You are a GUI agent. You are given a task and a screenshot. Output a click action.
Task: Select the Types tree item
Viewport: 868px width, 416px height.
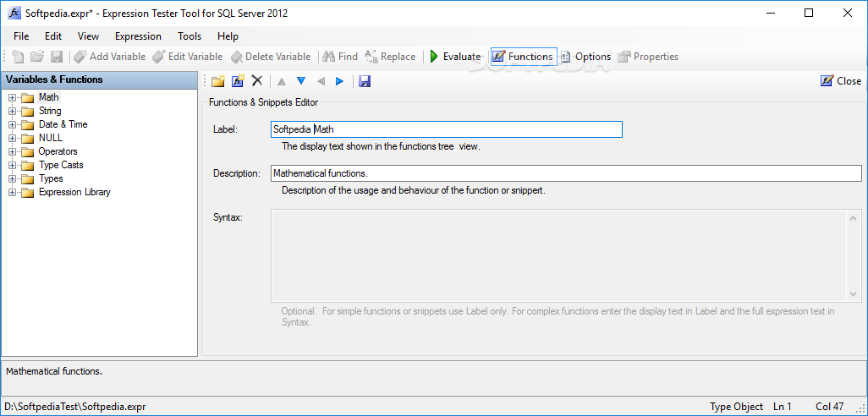51,178
